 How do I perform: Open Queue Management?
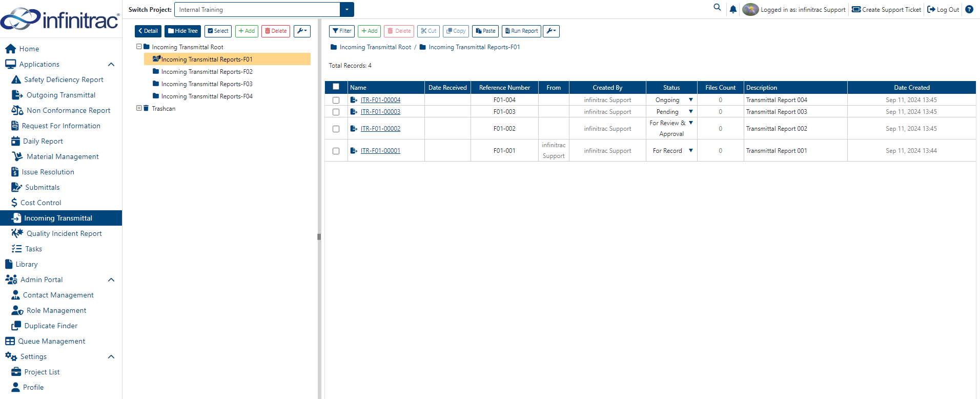(51, 341)
